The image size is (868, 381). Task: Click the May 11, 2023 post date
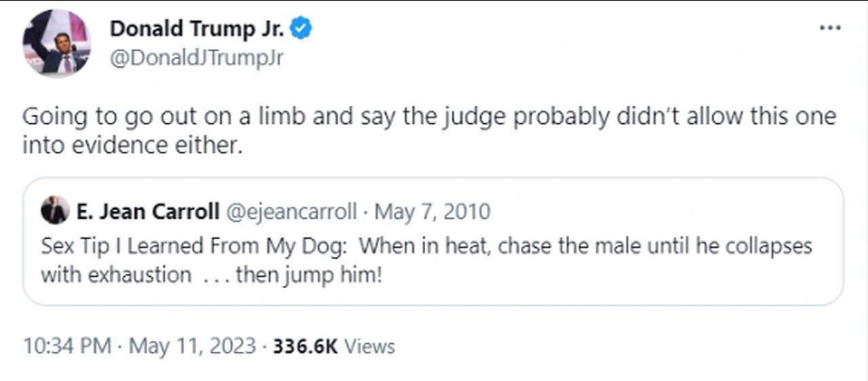(193, 346)
